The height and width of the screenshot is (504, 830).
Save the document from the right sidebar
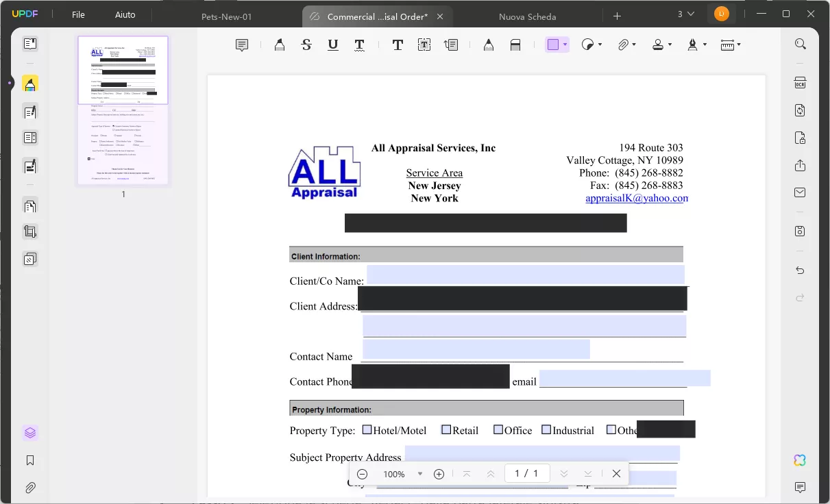tap(800, 231)
